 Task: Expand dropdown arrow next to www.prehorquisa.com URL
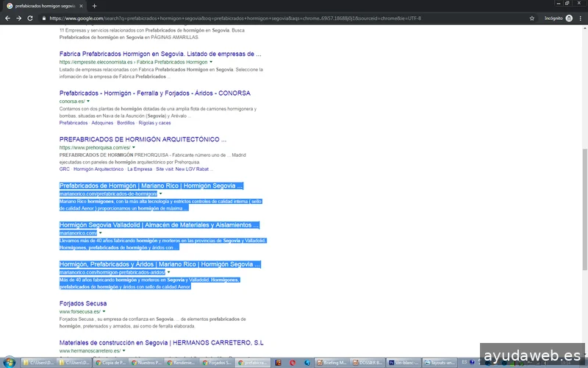[x=134, y=147]
